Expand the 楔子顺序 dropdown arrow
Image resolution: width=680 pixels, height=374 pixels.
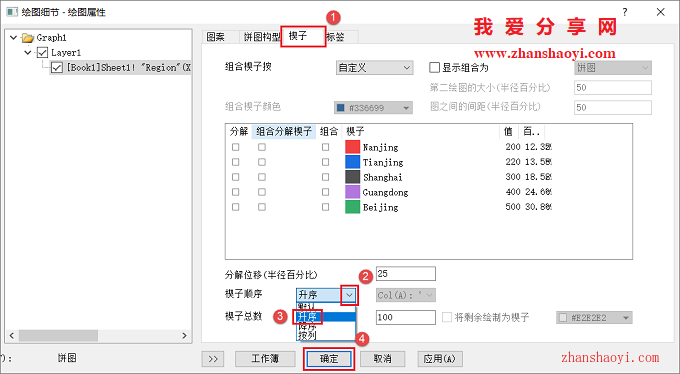349,295
